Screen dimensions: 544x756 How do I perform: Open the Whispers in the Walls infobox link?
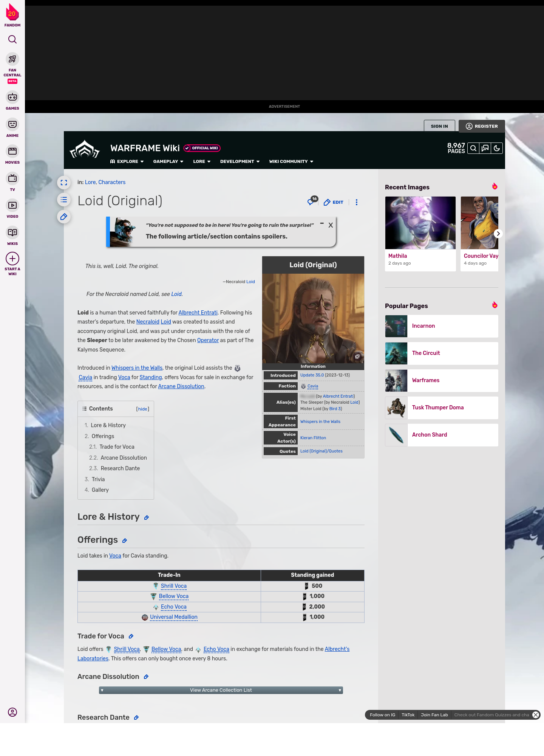pyautogui.click(x=320, y=421)
